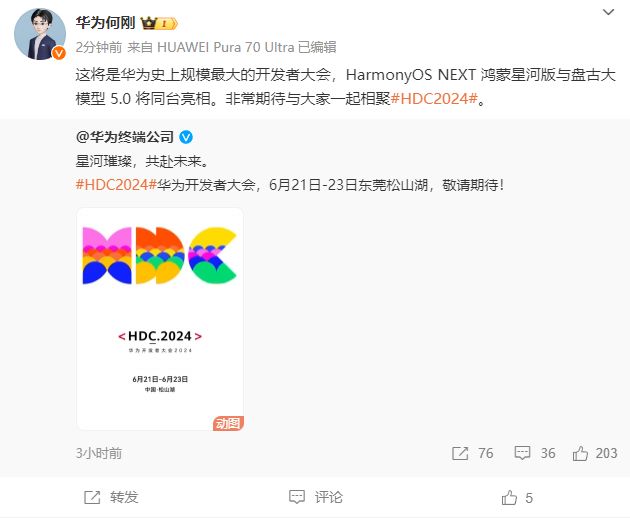Open the post options chevron menu
630x518 pixels.
pyautogui.click(x=608, y=12)
